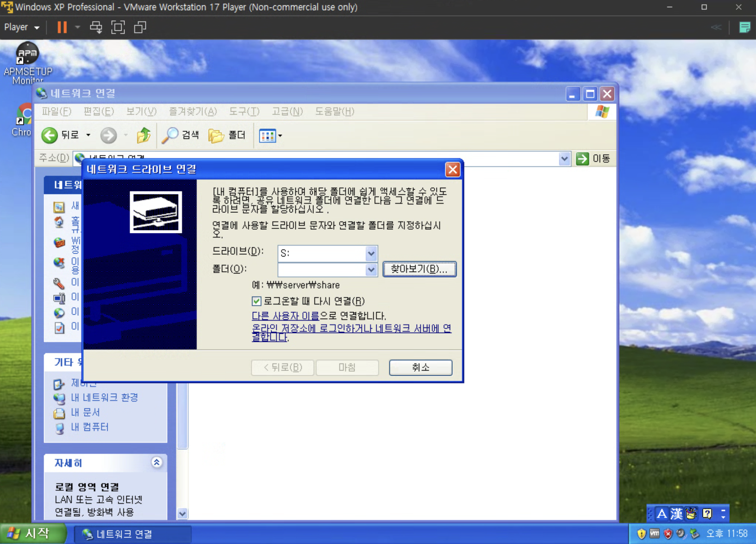The height and width of the screenshot is (544, 756).
Task: Collapse the Details (자세히) panel chevron
Action: [157, 462]
